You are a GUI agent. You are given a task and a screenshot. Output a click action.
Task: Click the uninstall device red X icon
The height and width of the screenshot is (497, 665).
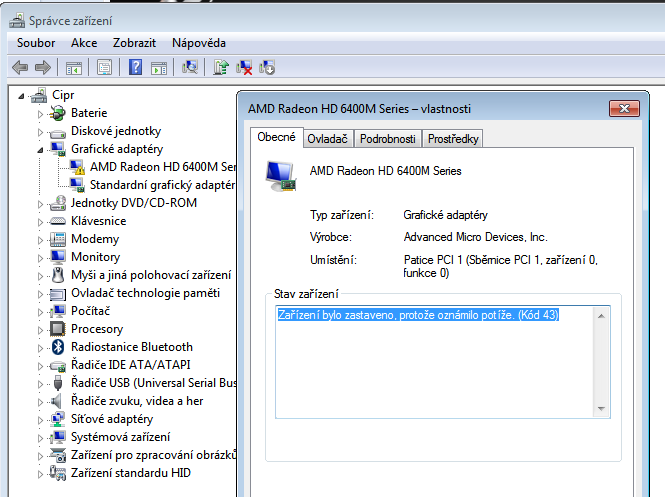click(244, 67)
